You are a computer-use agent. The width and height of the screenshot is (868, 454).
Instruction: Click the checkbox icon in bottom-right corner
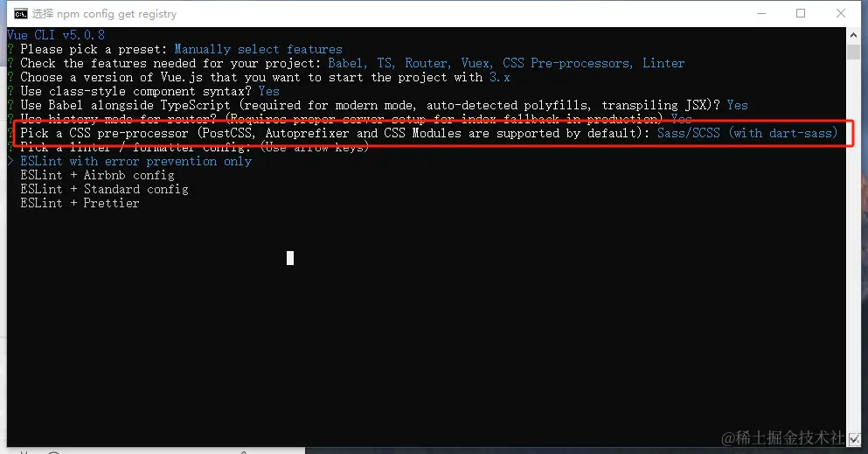pos(854,439)
